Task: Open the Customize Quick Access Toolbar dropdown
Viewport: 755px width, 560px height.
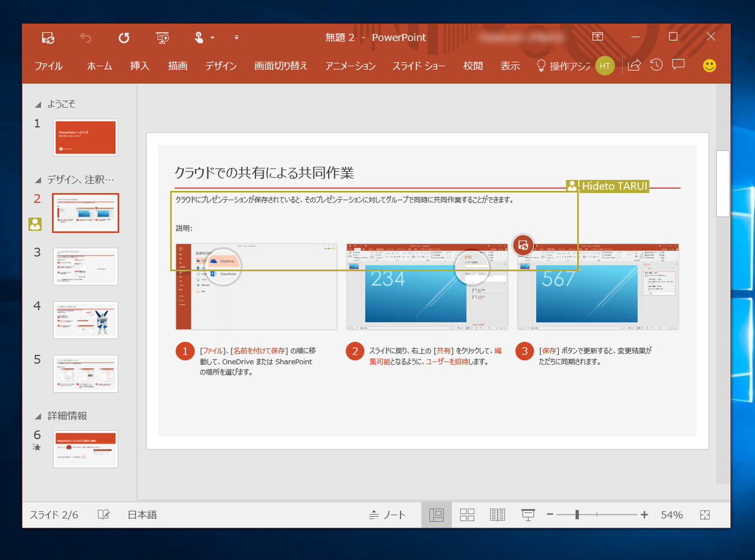Action: click(x=236, y=37)
